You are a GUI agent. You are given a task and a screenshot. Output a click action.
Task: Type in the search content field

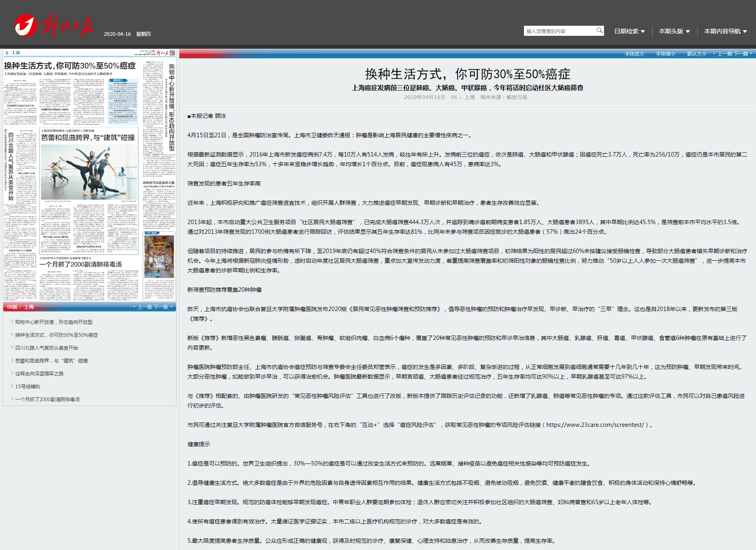(559, 31)
